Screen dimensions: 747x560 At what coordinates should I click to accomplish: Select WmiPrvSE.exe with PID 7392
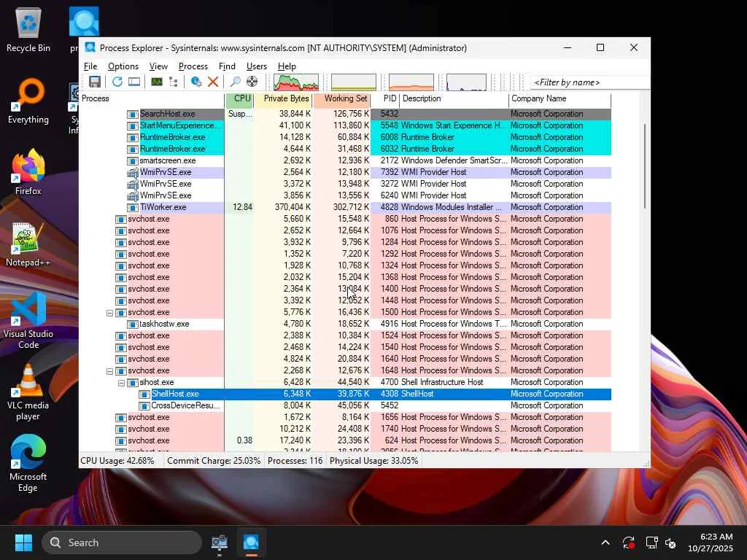[x=345, y=172]
